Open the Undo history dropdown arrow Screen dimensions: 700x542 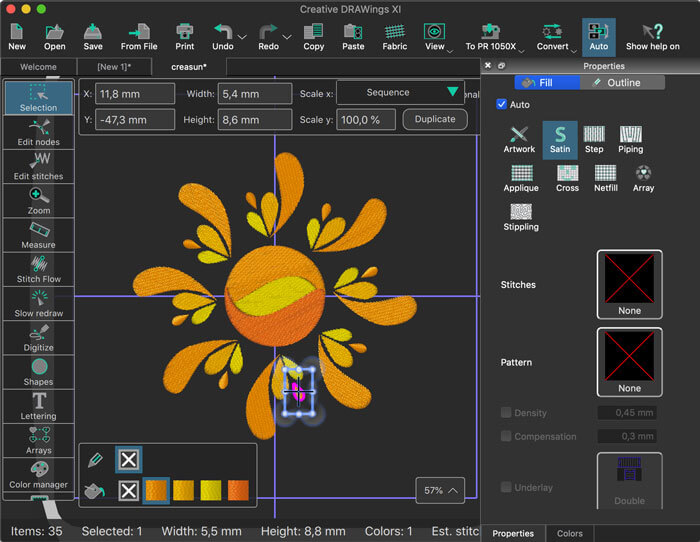coord(243,38)
